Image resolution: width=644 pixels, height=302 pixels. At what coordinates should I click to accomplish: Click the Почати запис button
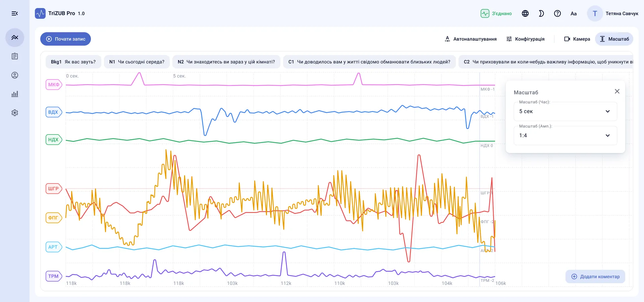(x=66, y=39)
